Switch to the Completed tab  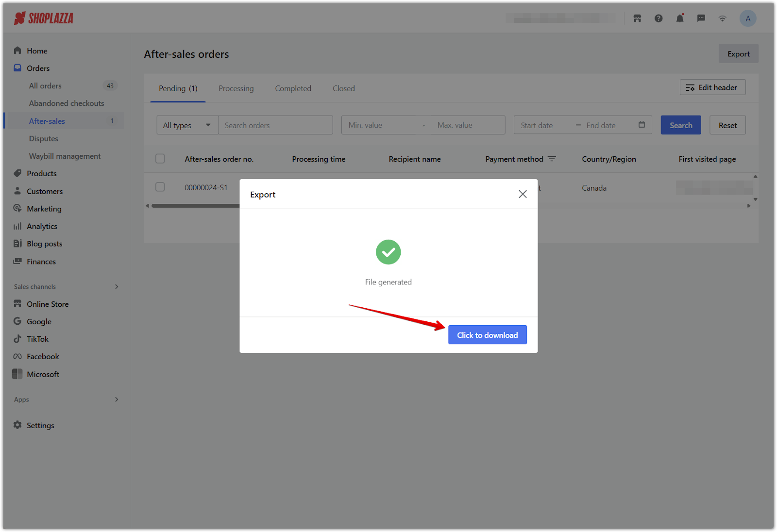point(293,88)
